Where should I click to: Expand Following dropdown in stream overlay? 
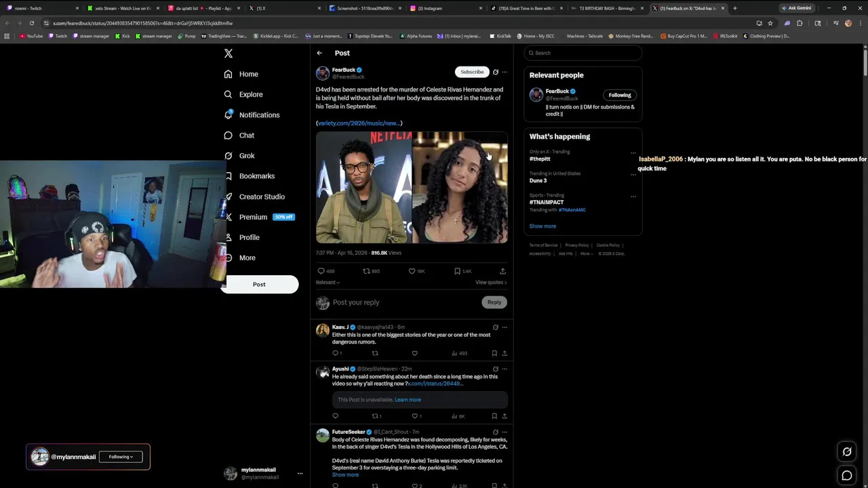[x=121, y=457]
